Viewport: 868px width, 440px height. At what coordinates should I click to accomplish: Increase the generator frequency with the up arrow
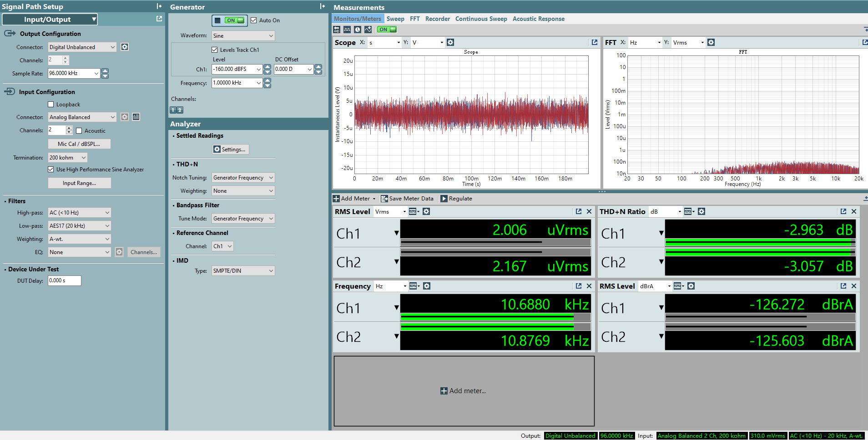pyautogui.click(x=267, y=80)
